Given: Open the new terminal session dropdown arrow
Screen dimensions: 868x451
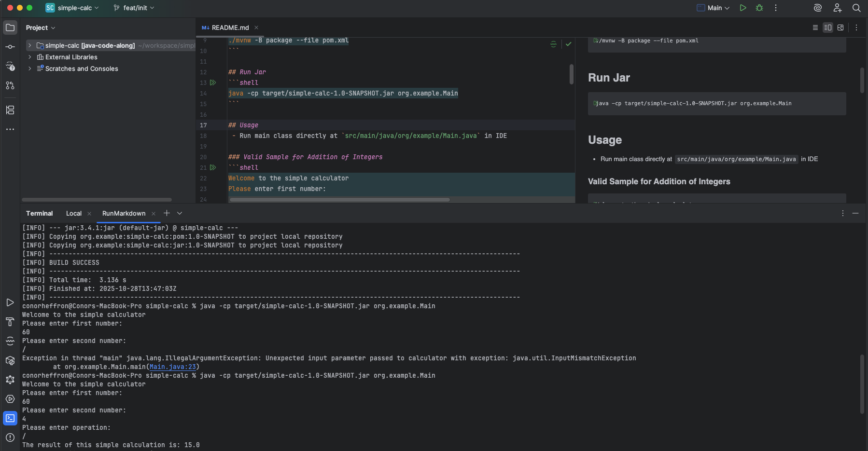Looking at the screenshot, I should tap(179, 213).
